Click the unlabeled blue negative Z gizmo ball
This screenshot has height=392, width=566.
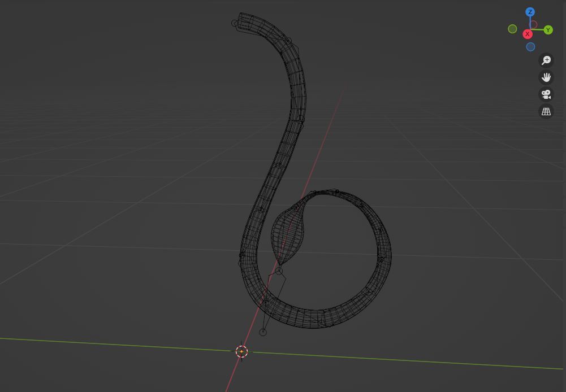pos(530,47)
